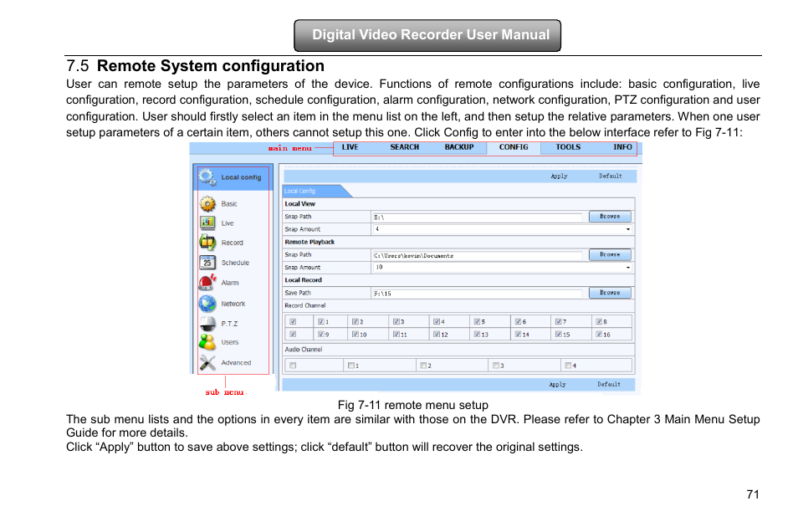Open the Local config gears icon

(x=207, y=177)
